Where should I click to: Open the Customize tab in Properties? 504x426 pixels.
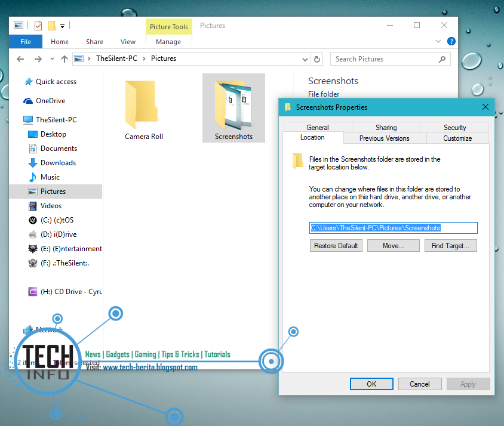(457, 138)
